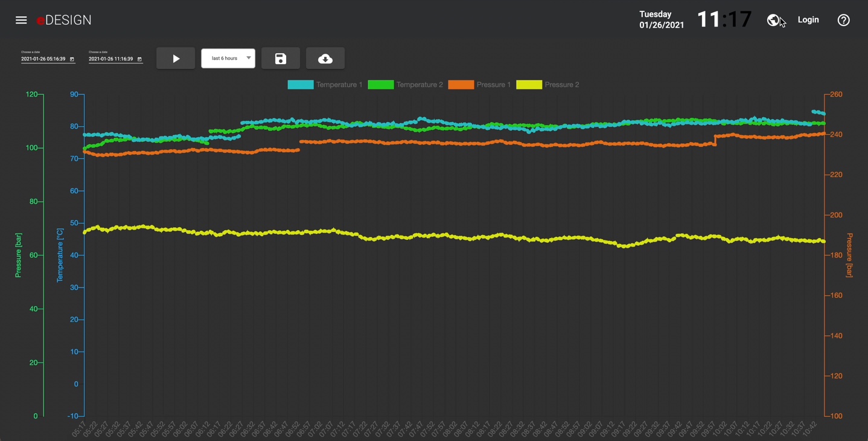Click the end date input field
The image size is (868, 441).
pyautogui.click(x=110, y=59)
